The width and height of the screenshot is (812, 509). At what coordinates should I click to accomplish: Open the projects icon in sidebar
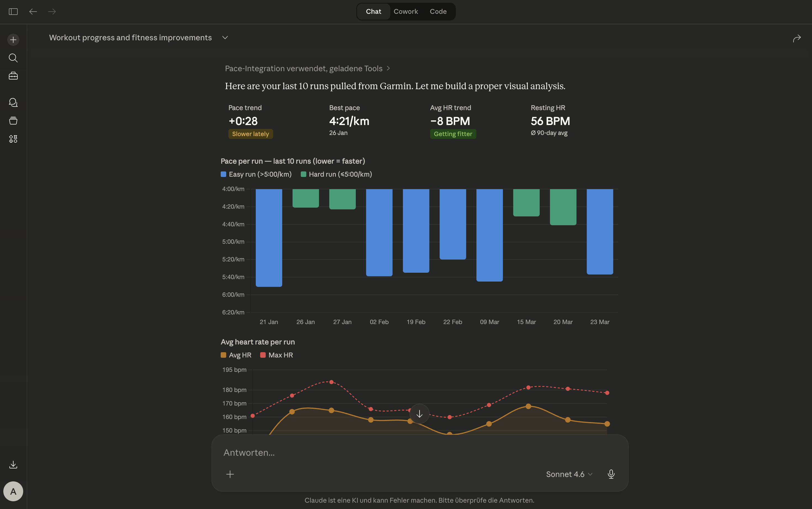pyautogui.click(x=13, y=121)
